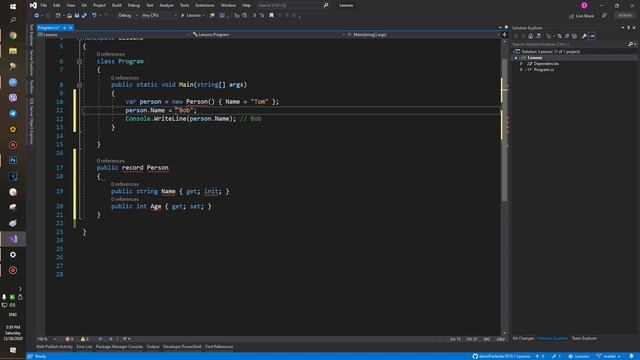Click the Open File toolbar icon
The width and height of the screenshot is (640, 360).
[x=69, y=16]
